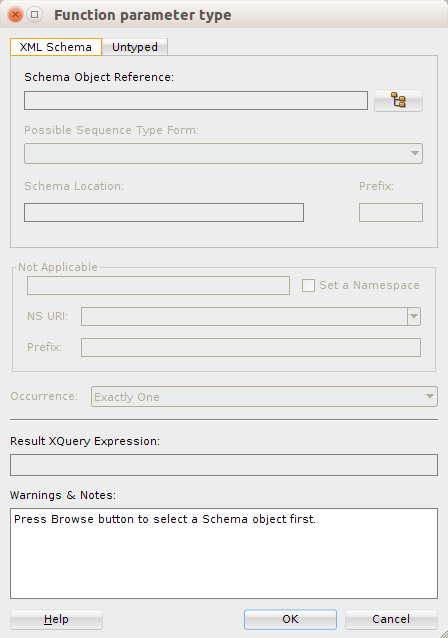This screenshot has width=448, height=638.
Task: Click the OK button
Action: click(x=290, y=619)
